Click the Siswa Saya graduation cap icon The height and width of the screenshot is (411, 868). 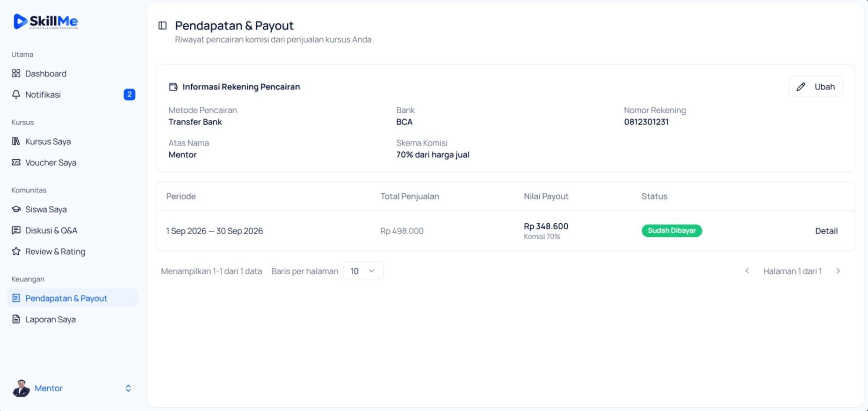(x=16, y=209)
